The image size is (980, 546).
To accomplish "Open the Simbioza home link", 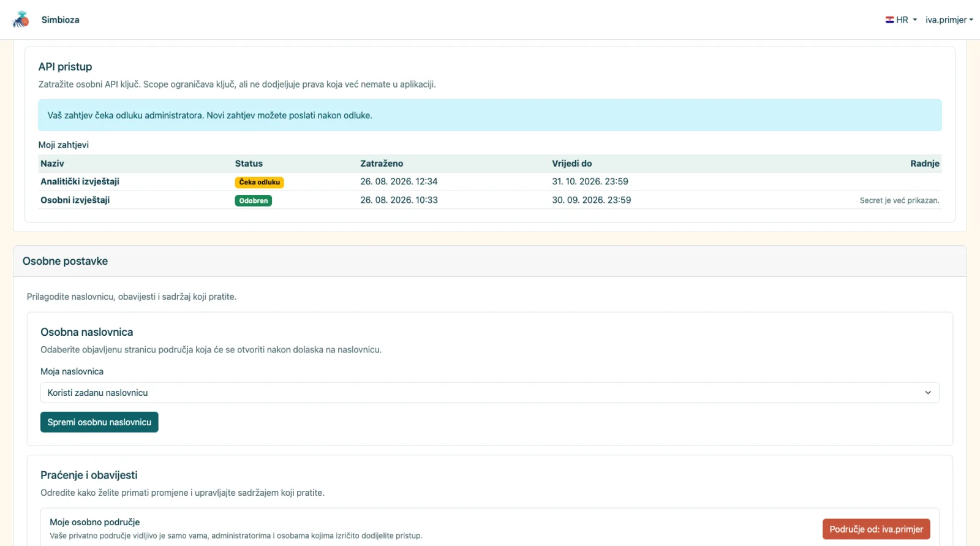I will [x=60, y=20].
